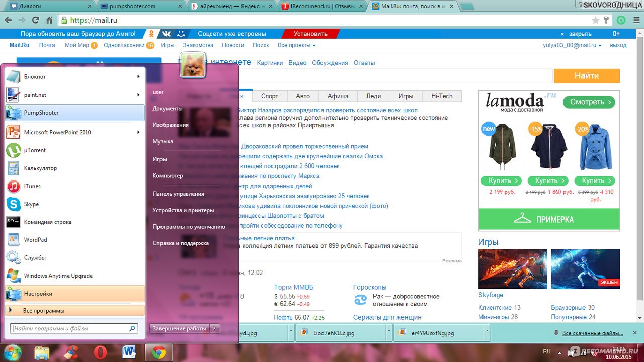Viewport: 644px width, 362px height.
Task: Switch to IRecommend.ru browser tab
Action: click(322, 6)
